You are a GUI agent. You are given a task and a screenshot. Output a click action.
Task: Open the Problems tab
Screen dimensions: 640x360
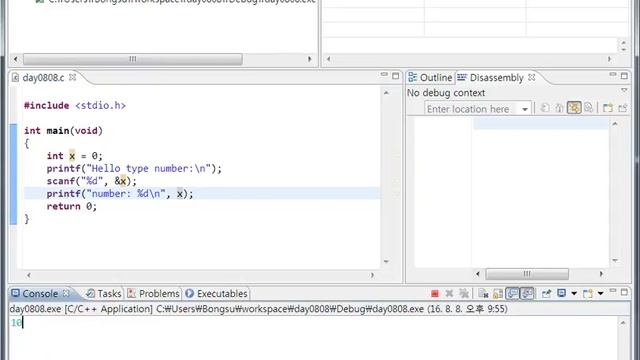click(x=153, y=293)
